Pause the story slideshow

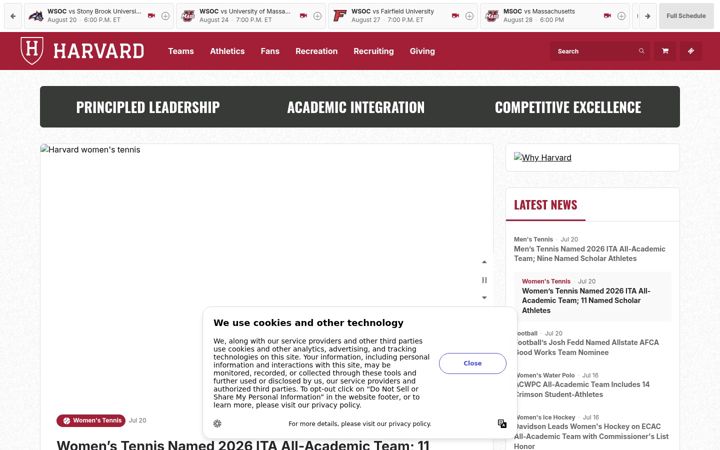[484, 280]
